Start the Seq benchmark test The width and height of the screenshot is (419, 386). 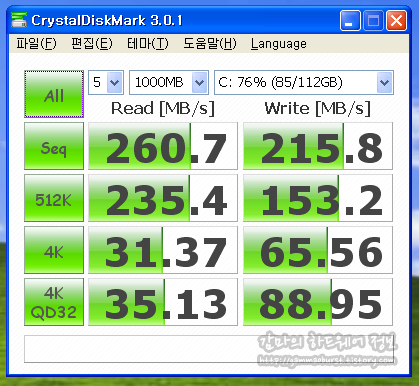pyautogui.click(x=54, y=146)
